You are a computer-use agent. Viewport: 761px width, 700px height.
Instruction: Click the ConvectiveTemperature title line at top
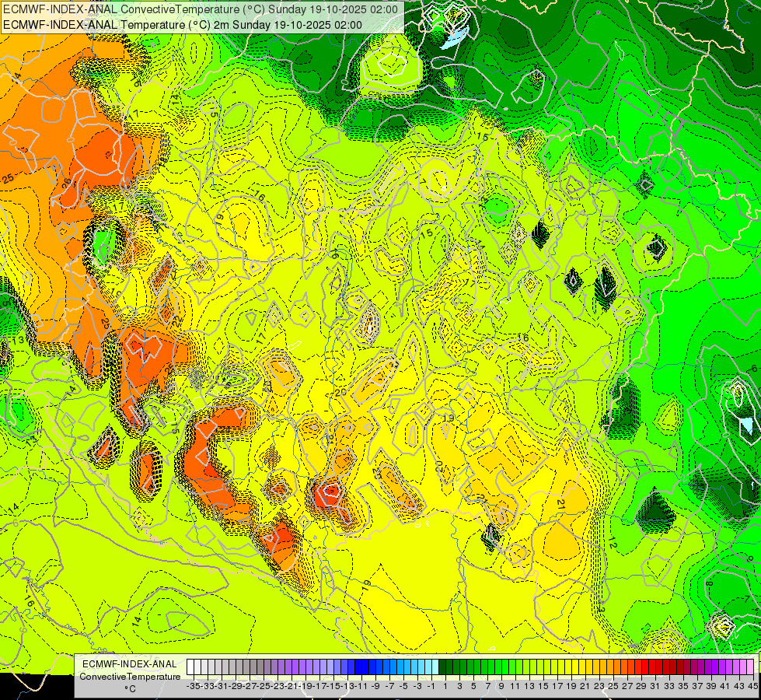[x=201, y=9]
